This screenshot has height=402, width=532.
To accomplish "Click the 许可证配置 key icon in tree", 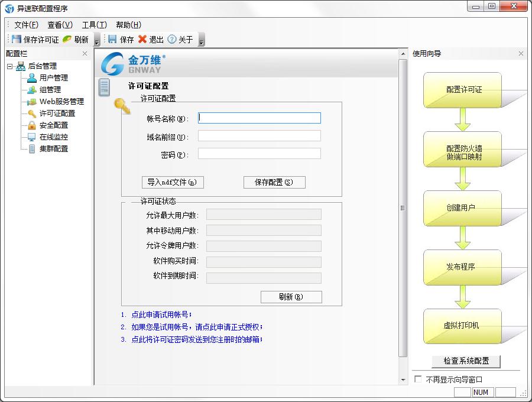I will (x=32, y=114).
